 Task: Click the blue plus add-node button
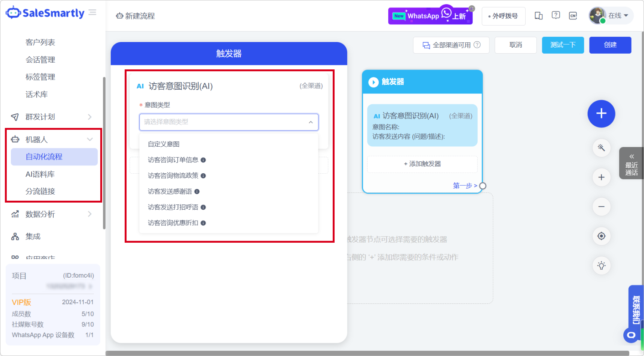pyautogui.click(x=601, y=114)
